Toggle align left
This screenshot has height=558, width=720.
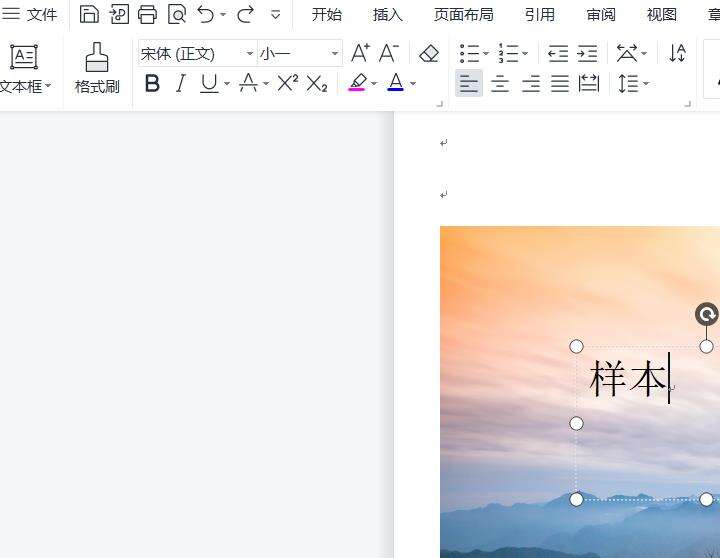pos(469,84)
